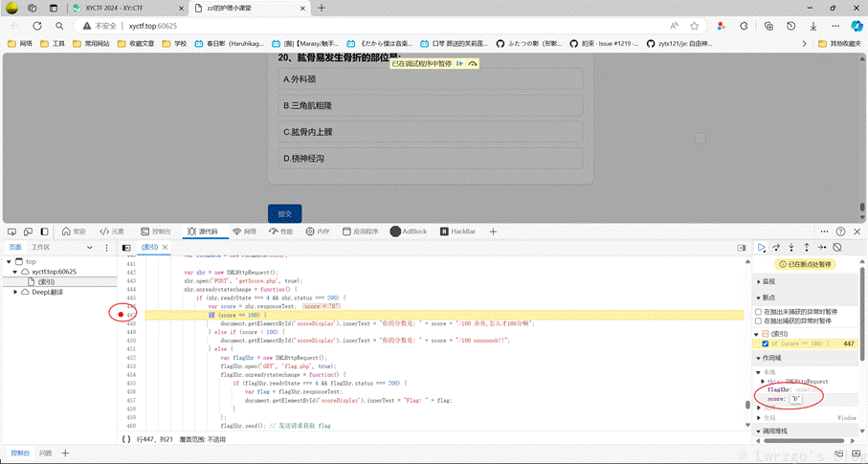This screenshot has height=464, width=868.
Task: Open DevTools more options ellipsis
Action: coord(824,232)
